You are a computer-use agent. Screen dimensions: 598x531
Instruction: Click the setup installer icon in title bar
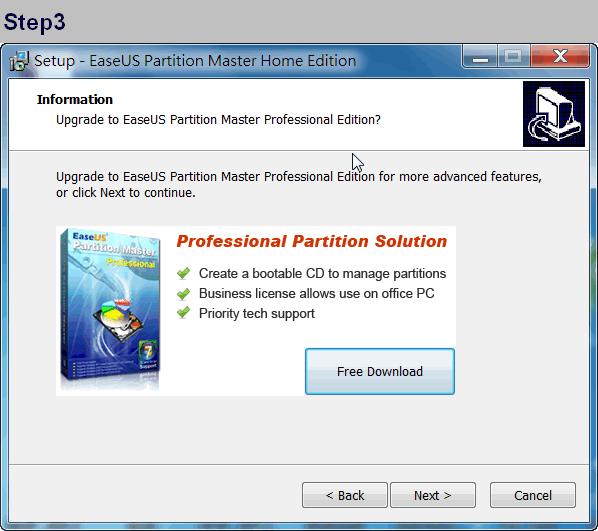[19, 61]
